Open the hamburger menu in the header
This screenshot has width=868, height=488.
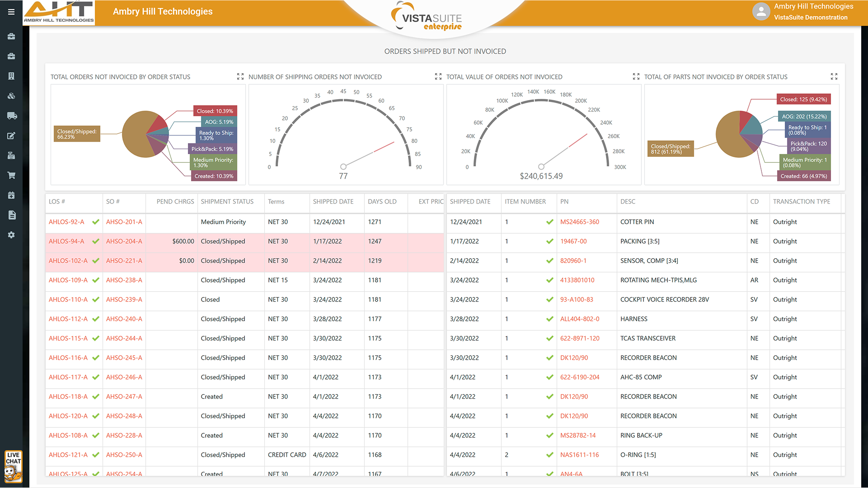click(11, 12)
